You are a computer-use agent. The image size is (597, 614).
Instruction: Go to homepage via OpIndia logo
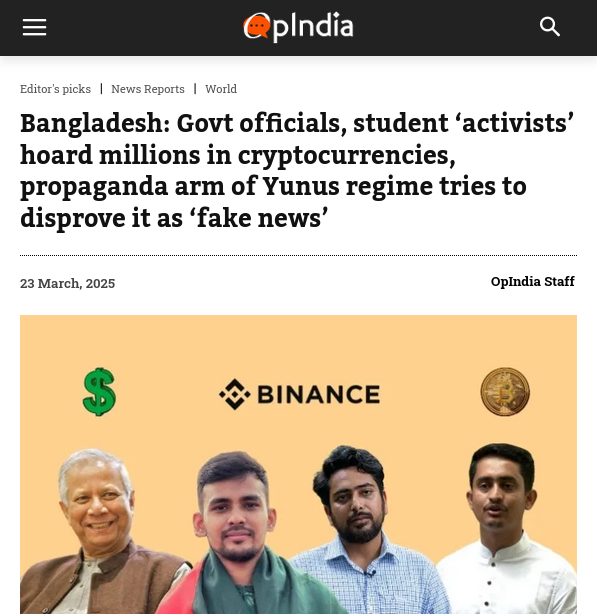point(298,27)
